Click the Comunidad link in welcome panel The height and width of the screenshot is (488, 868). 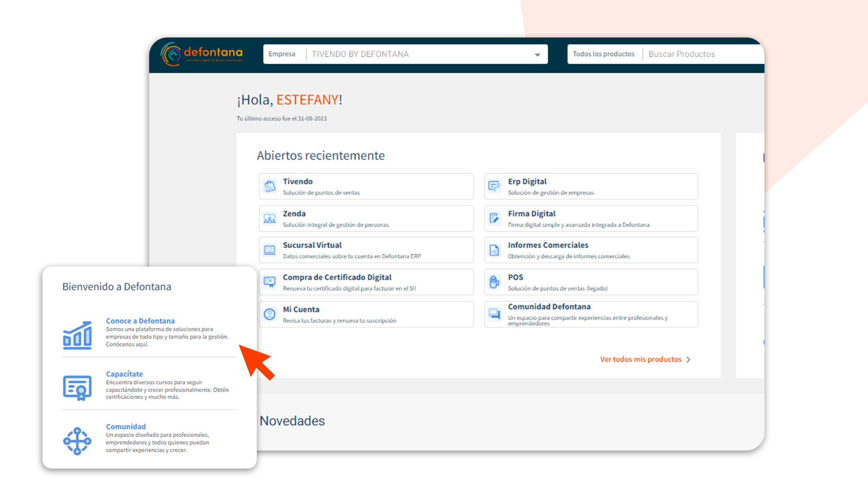coord(126,426)
